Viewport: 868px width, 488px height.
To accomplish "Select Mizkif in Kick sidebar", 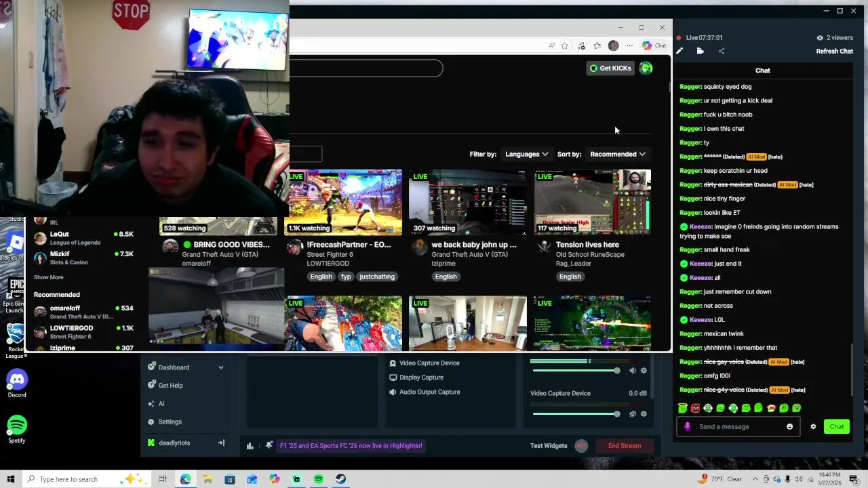I will [x=85, y=258].
